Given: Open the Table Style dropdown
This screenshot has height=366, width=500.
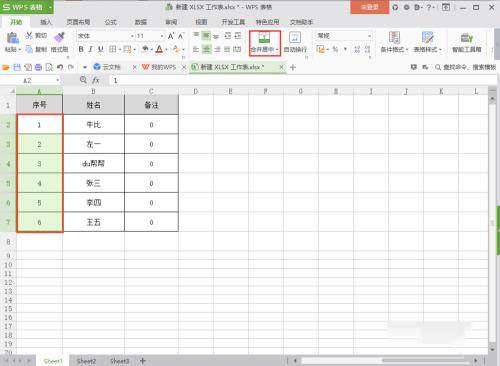Looking at the screenshot, I should pyautogui.click(x=428, y=49).
